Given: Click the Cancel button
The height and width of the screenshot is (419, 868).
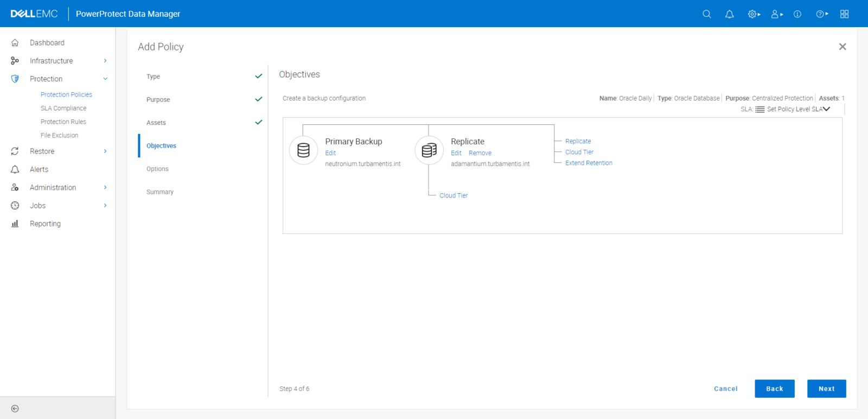Looking at the screenshot, I should (x=726, y=389).
